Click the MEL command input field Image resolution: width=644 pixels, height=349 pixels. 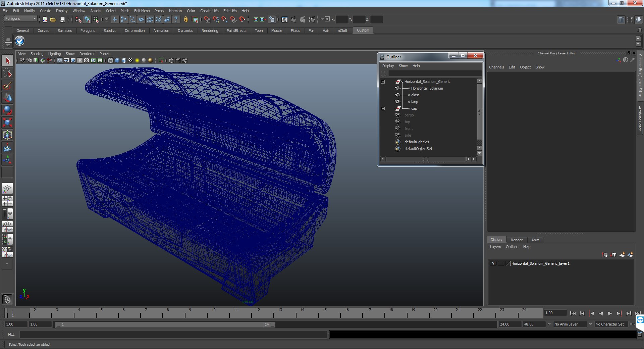[173, 334]
